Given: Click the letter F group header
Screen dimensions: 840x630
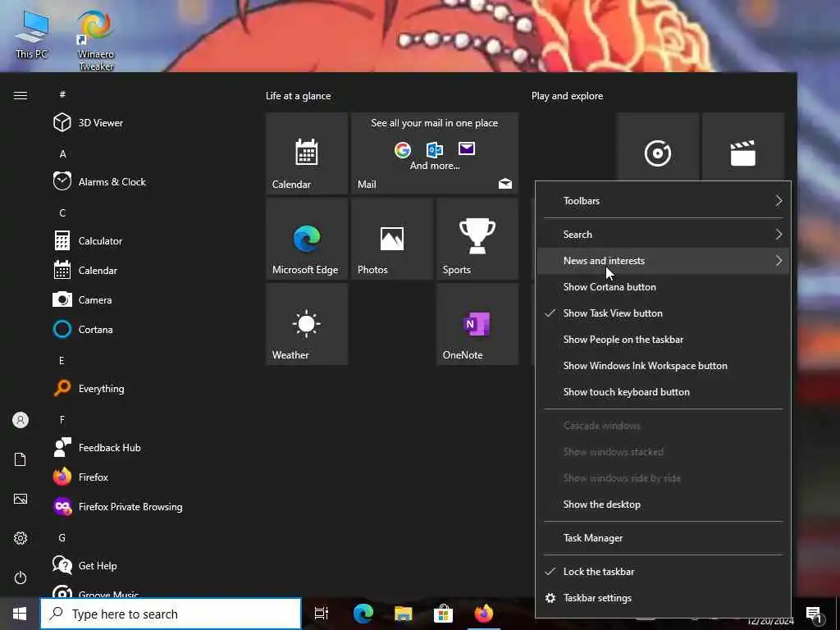Looking at the screenshot, I should click(x=62, y=419).
